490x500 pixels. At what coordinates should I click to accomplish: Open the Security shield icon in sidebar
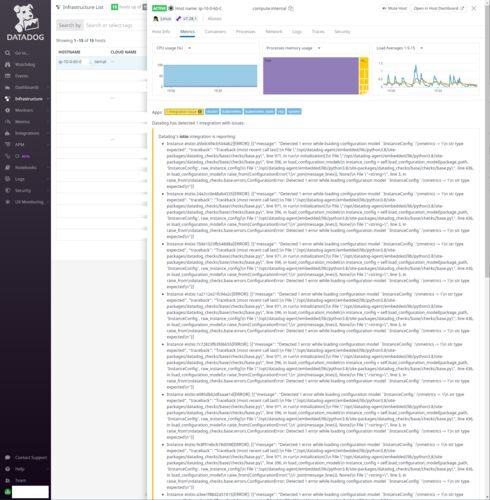click(7, 190)
